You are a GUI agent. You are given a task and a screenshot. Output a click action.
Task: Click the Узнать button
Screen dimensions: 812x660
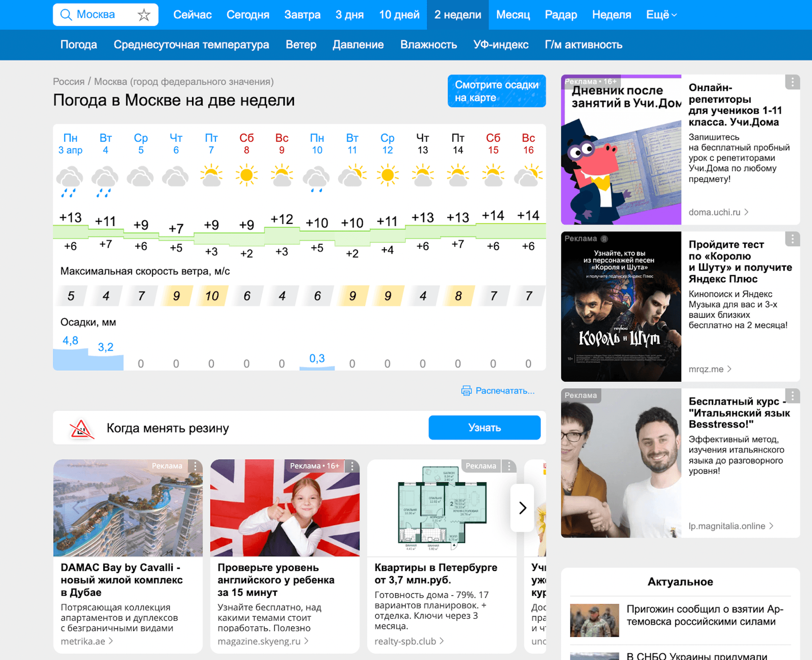484,428
